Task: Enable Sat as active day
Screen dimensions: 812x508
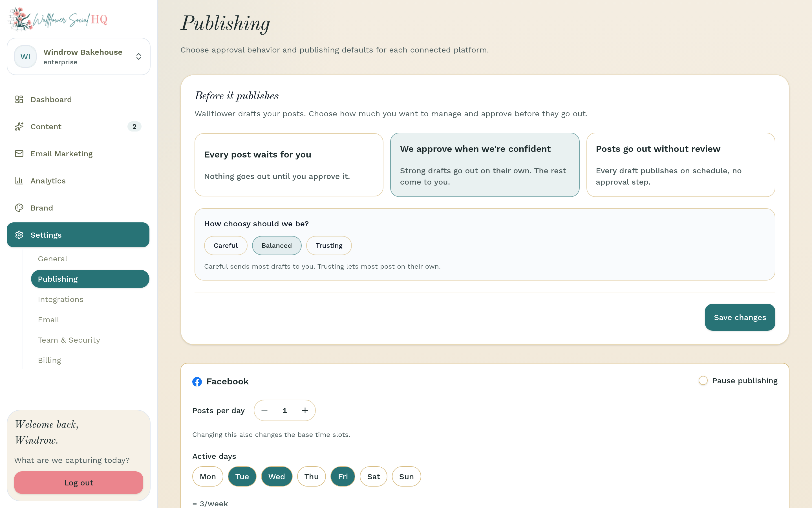Action: pos(374,476)
